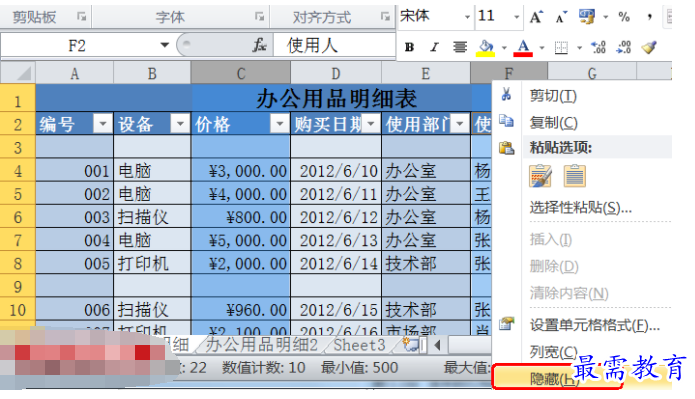The image size is (695, 399).
Task: Shrink font size with the smaller A icon
Action: pos(561,18)
